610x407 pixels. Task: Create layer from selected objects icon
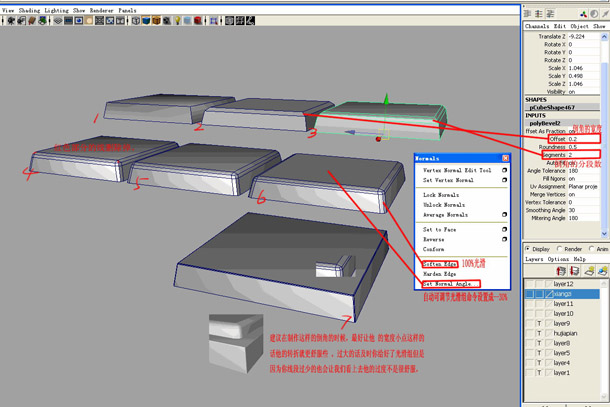[603, 270]
